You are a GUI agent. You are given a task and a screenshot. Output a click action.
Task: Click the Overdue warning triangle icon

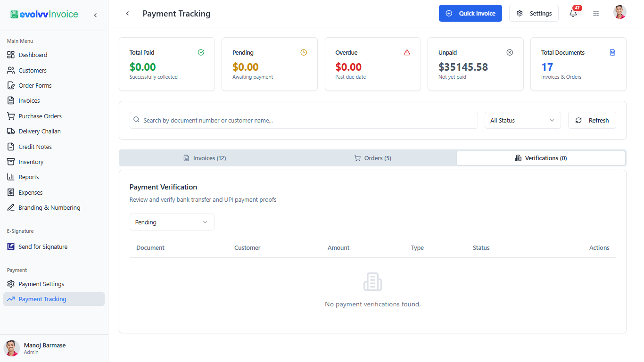click(407, 52)
